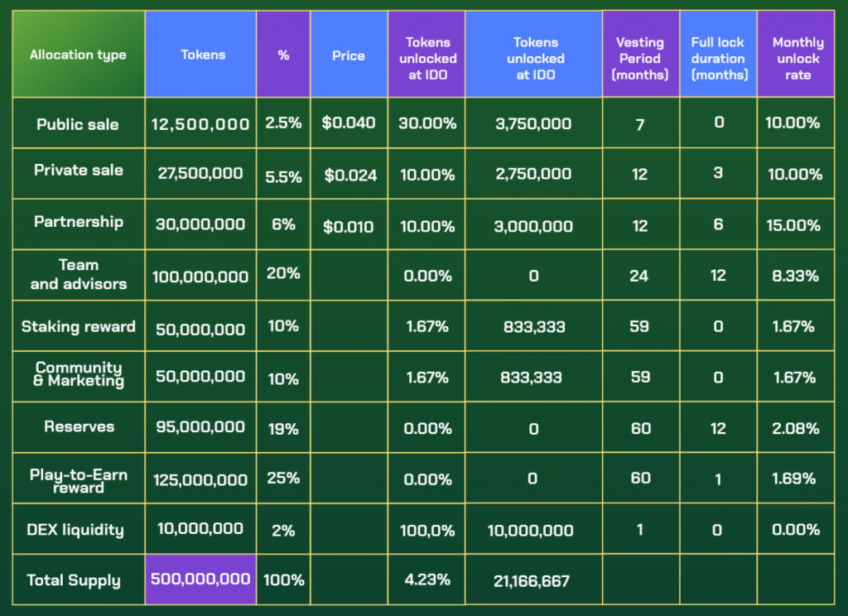Click the Reserves row label
The height and width of the screenshot is (616, 848).
click(x=78, y=427)
